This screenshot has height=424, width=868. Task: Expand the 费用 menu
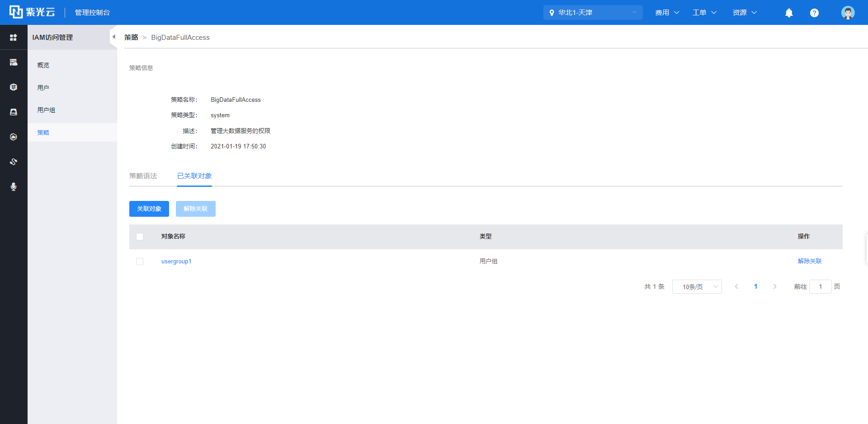(667, 13)
